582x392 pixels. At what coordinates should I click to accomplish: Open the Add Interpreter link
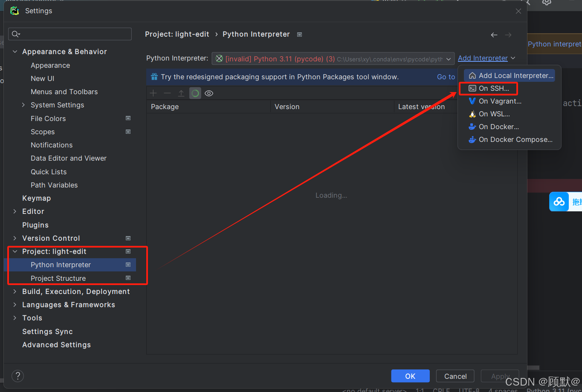[x=483, y=58]
